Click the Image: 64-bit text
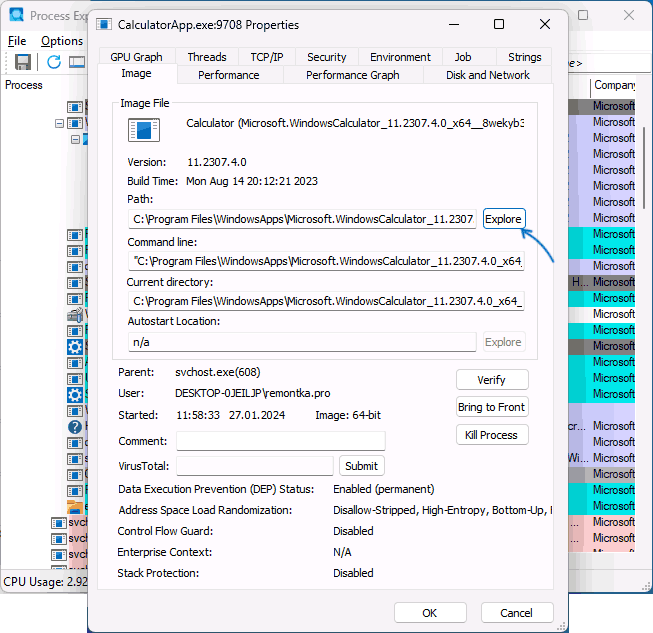653x633 pixels. point(348,415)
